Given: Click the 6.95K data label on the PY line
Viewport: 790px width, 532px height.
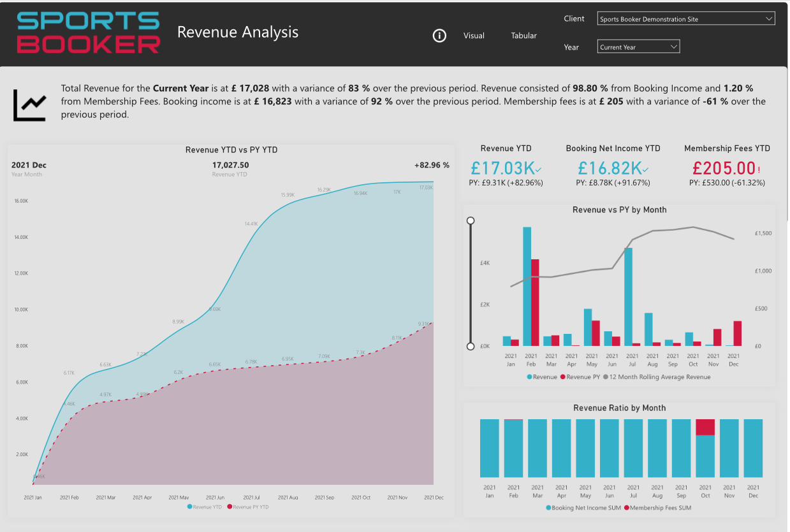Looking at the screenshot, I should pos(288,359).
